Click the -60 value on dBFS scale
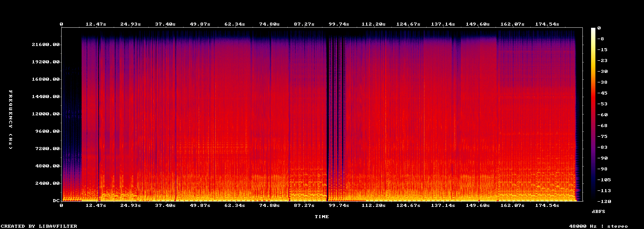 click(x=602, y=115)
